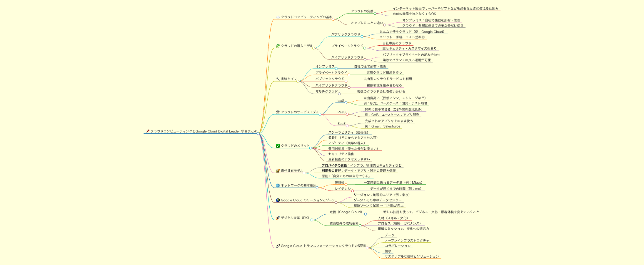Select the leaf 自社で全て所有・管理
Image resolution: width=644 pixels, height=265 pixels.
pyautogui.click(x=370, y=67)
